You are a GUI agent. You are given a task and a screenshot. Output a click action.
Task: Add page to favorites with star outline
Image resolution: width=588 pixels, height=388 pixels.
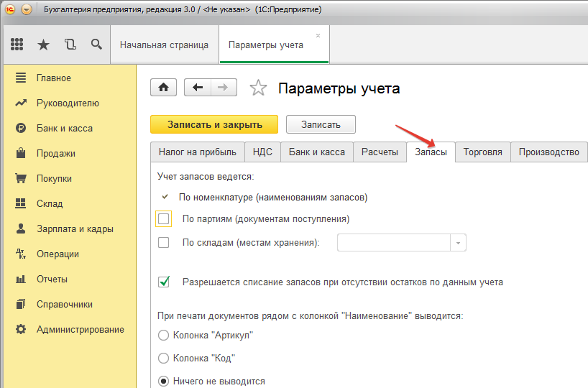point(257,88)
